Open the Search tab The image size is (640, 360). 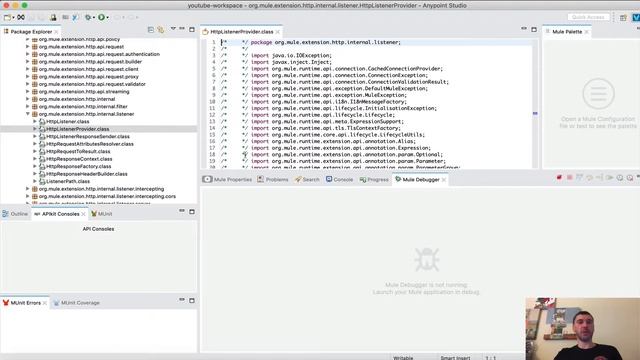(307, 180)
